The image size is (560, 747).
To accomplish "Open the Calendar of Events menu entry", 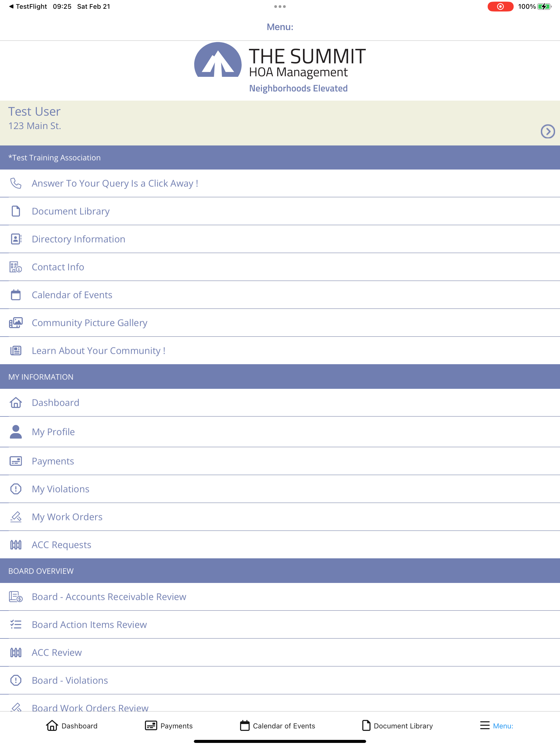I will pos(280,295).
